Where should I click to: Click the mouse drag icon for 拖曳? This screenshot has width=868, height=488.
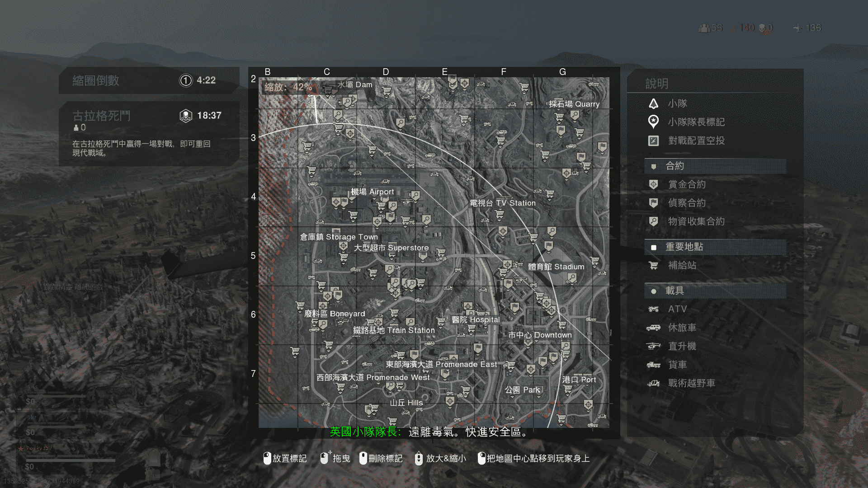pyautogui.click(x=325, y=458)
